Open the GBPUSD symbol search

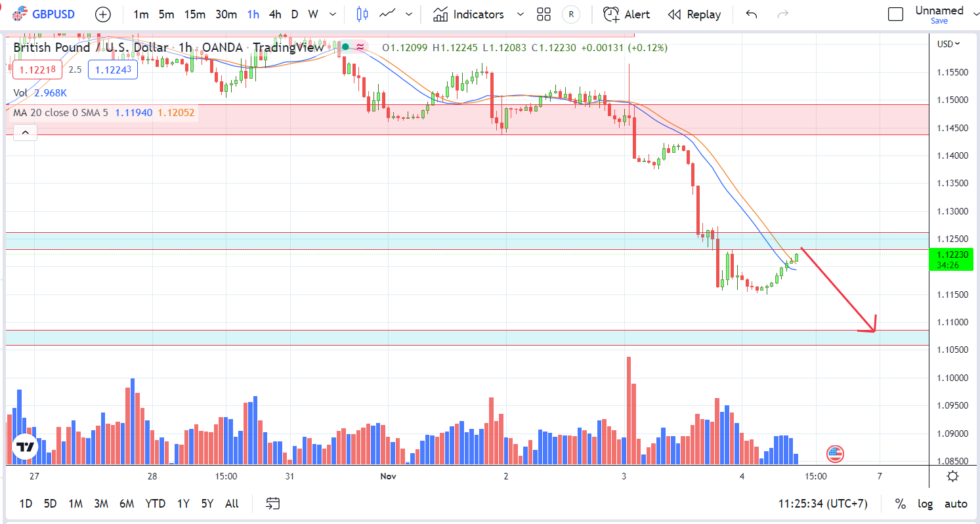43,14
